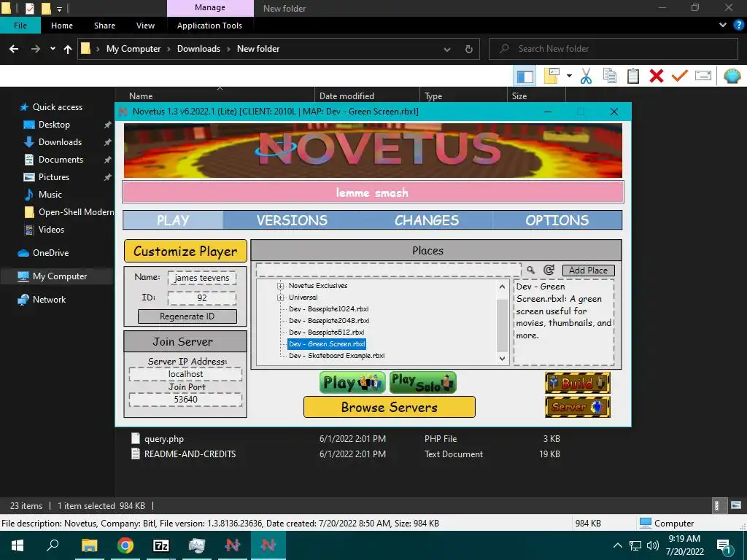This screenshot has width=747, height=560.
Task: Select Network in navigation pane
Action: click(x=49, y=300)
